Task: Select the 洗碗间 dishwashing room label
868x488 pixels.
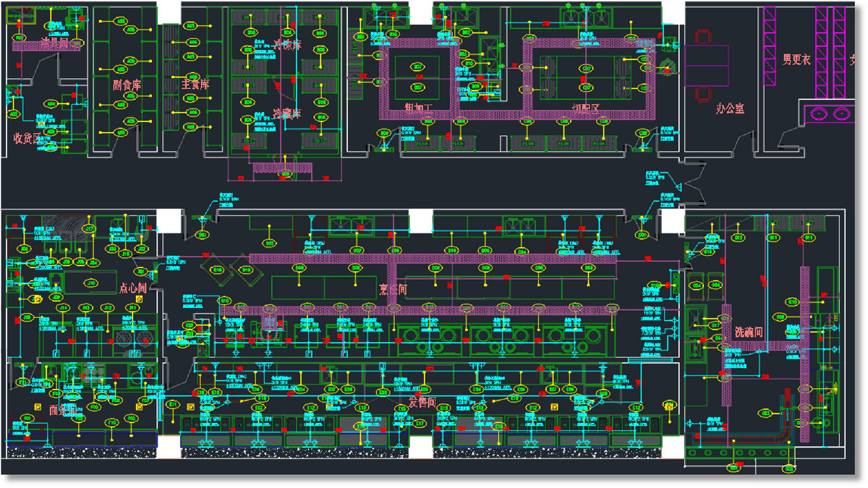Action: (749, 332)
